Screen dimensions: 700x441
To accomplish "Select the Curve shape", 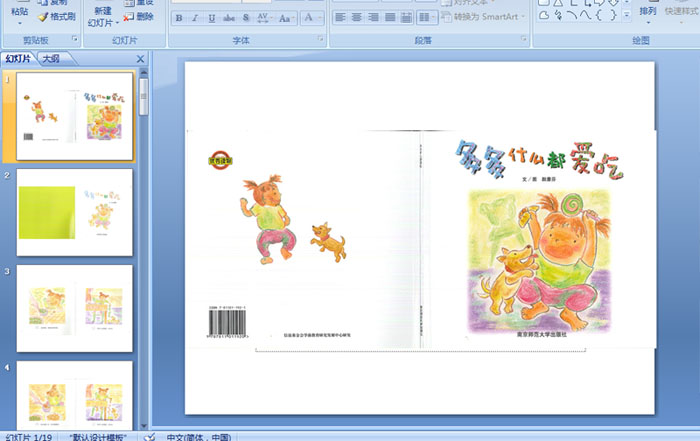I will [x=585, y=15].
